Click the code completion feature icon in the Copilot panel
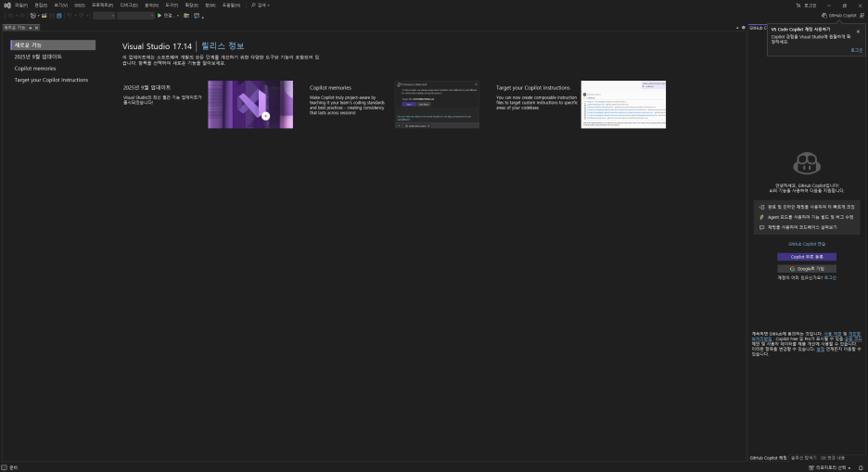Viewport: 868px width, 472px height. click(x=761, y=207)
